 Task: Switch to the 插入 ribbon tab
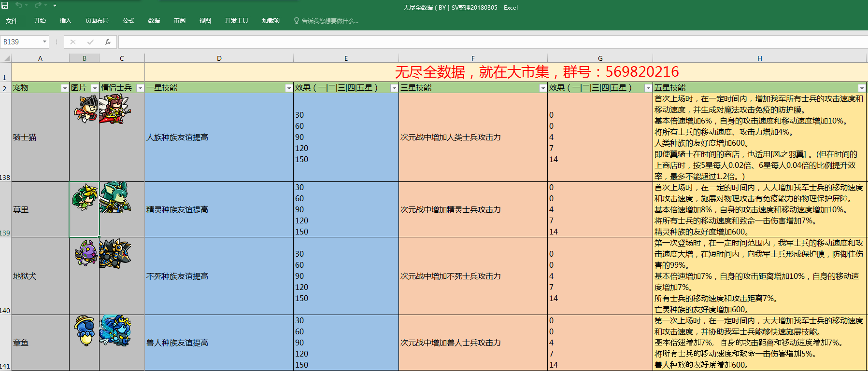65,21
